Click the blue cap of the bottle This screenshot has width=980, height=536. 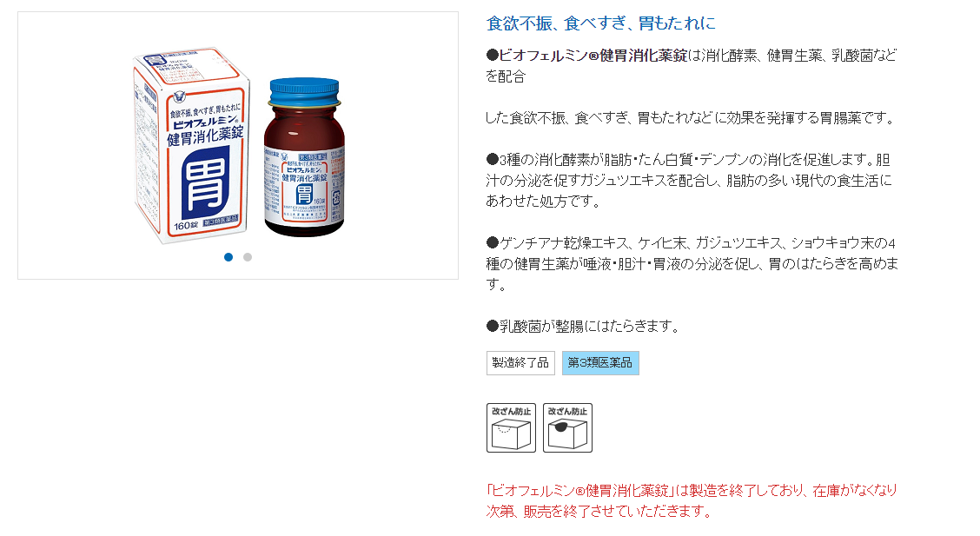click(x=304, y=92)
